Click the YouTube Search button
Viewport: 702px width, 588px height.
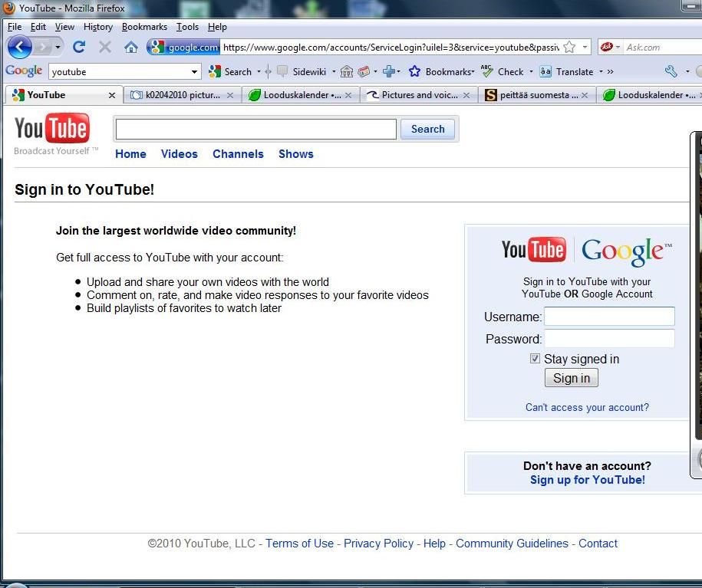point(427,129)
